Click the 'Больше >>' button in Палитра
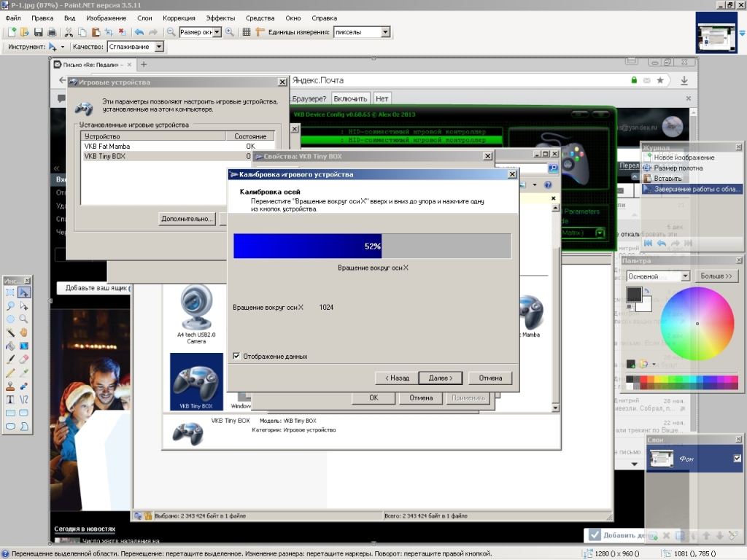Image resolution: width=747 pixels, height=560 pixels. point(716,276)
